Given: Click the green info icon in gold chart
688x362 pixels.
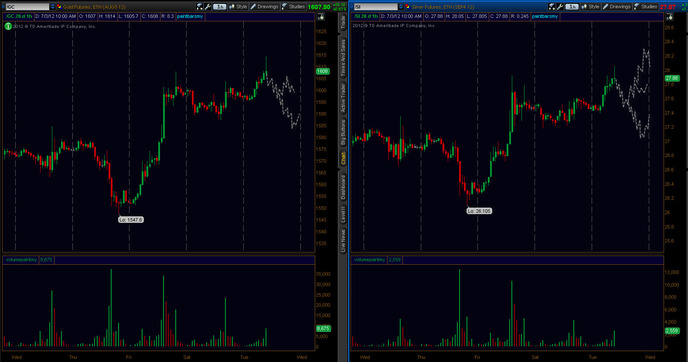Looking at the screenshot, I should [x=8, y=26].
